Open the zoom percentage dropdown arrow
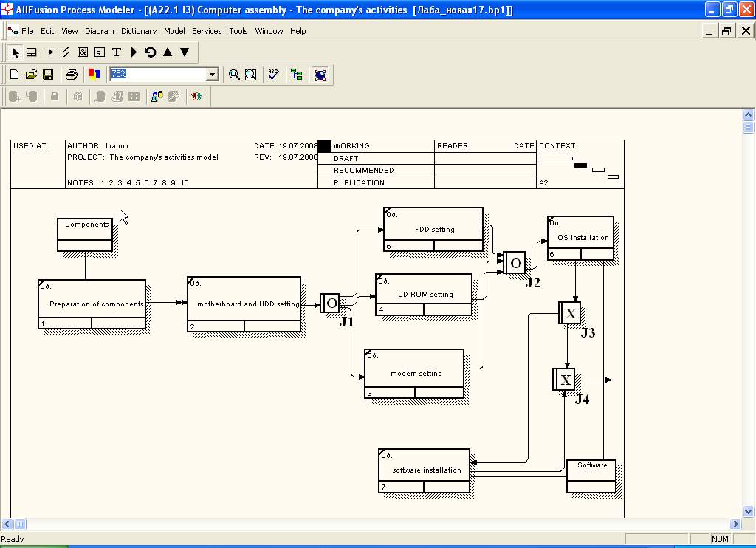 [x=212, y=75]
